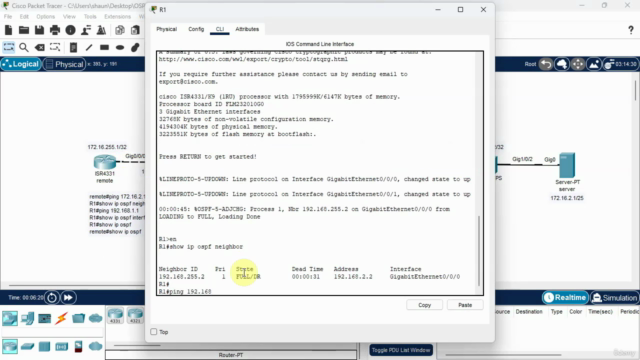The image size is (640, 360).
Task: Click the CLI vertical scrollbar thumb
Action: pos(479,251)
